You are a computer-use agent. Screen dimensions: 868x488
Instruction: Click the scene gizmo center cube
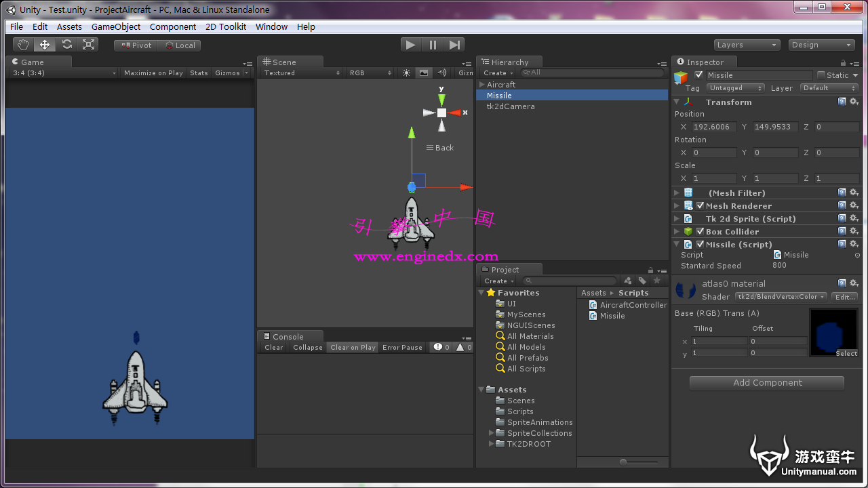pos(441,113)
